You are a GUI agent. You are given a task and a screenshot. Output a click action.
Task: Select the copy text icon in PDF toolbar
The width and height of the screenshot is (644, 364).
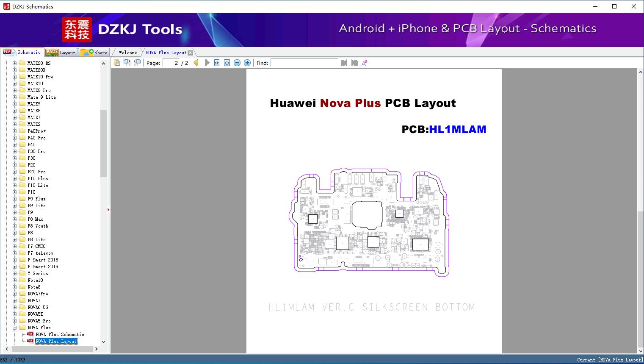coord(117,62)
